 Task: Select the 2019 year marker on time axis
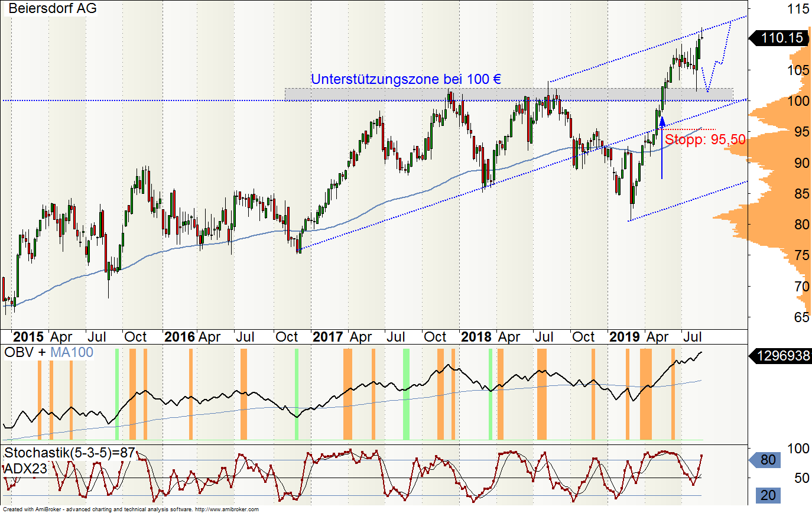625,337
